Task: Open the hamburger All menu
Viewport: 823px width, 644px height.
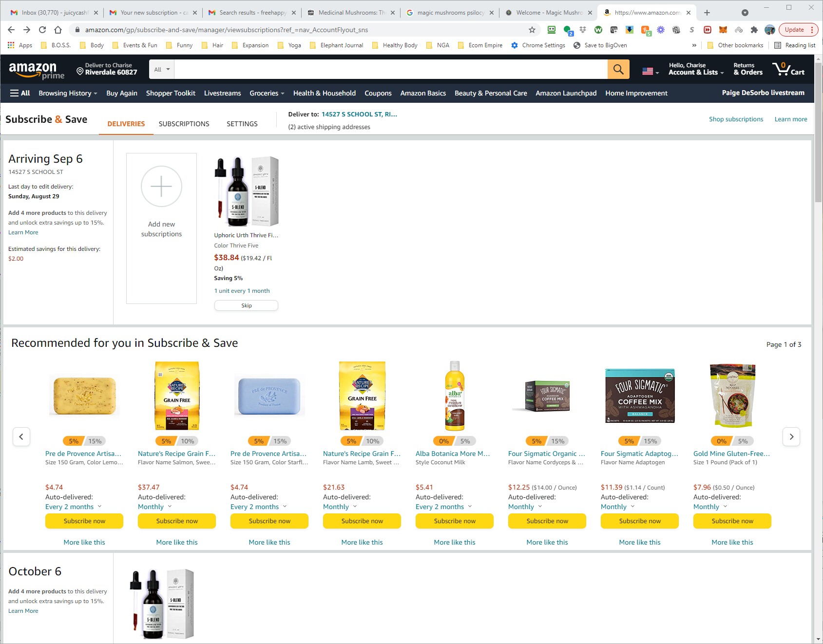Action: coord(19,93)
